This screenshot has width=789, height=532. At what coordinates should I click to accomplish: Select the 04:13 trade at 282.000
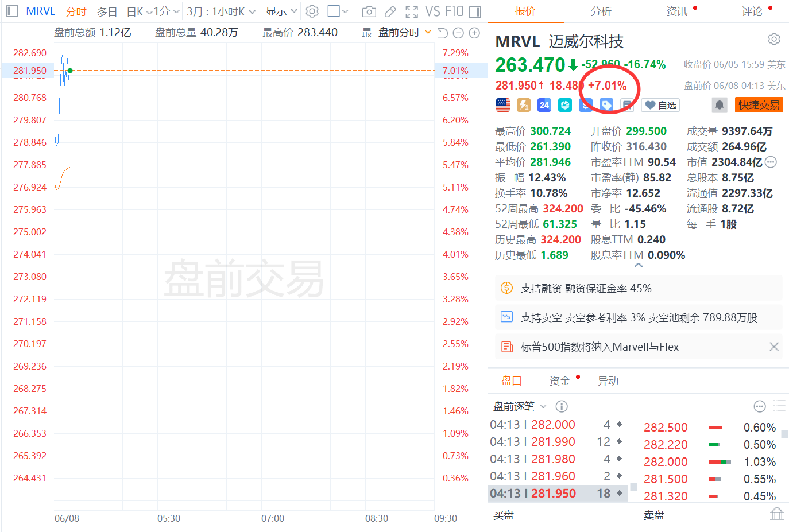point(556,425)
